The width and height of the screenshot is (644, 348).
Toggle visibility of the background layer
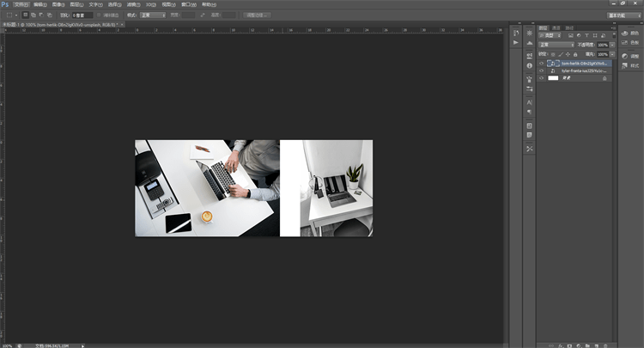tap(542, 78)
